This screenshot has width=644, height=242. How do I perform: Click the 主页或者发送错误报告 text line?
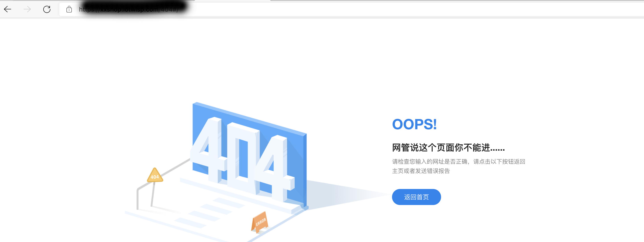[x=421, y=171]
